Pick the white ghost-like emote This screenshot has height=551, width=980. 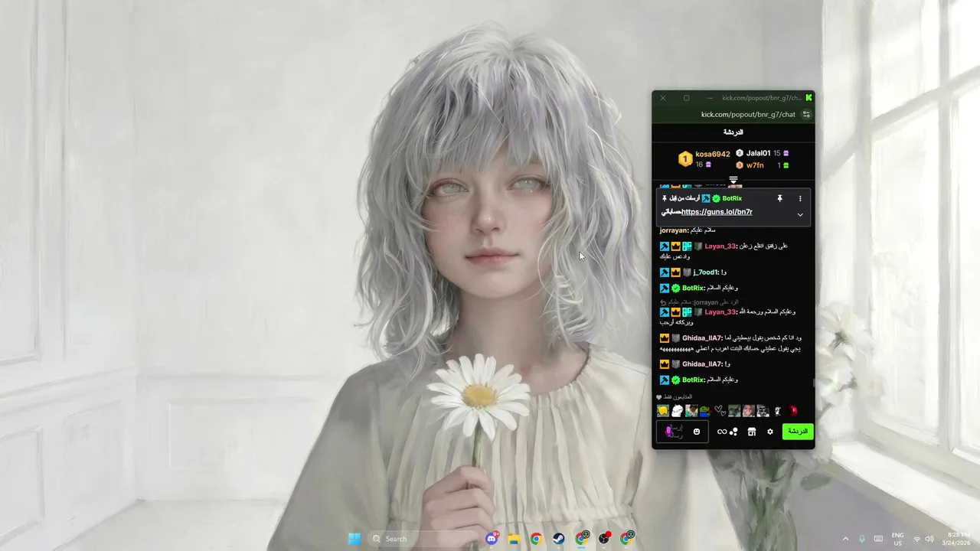(678, 411)
